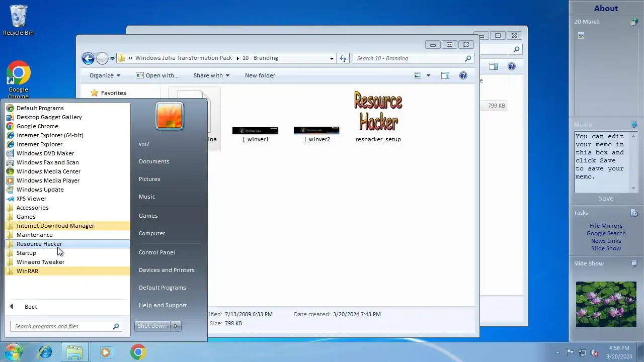Open the user account picture
This screenshot has width=644, height=362.
point(170,116)
